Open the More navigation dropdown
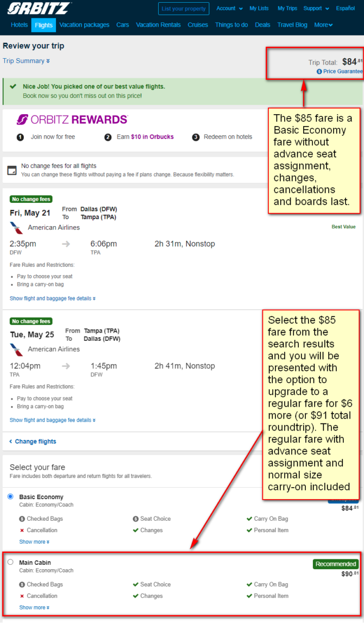This screenshot has height=623, width=364. coord(323,24)
